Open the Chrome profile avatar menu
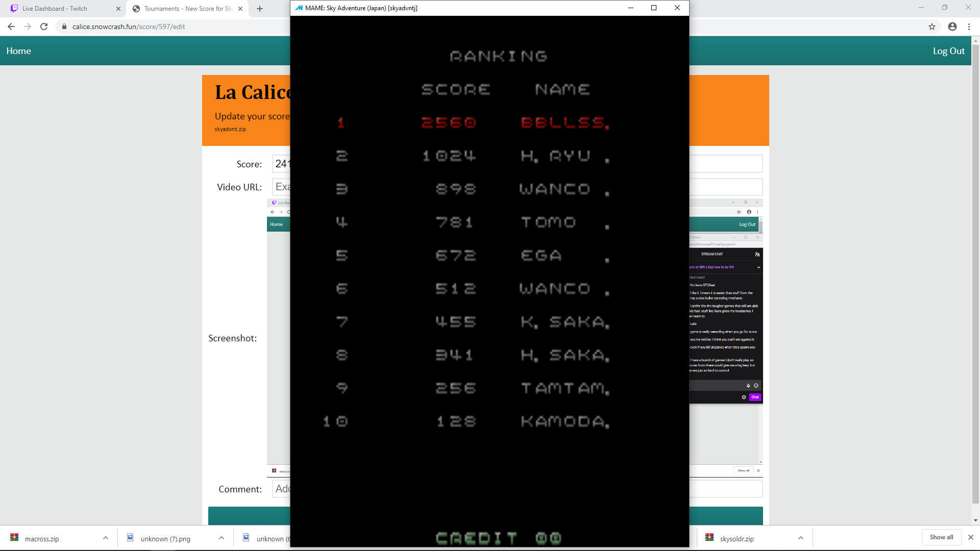Viewport: 980px width, 551px height. click(952, 27)
